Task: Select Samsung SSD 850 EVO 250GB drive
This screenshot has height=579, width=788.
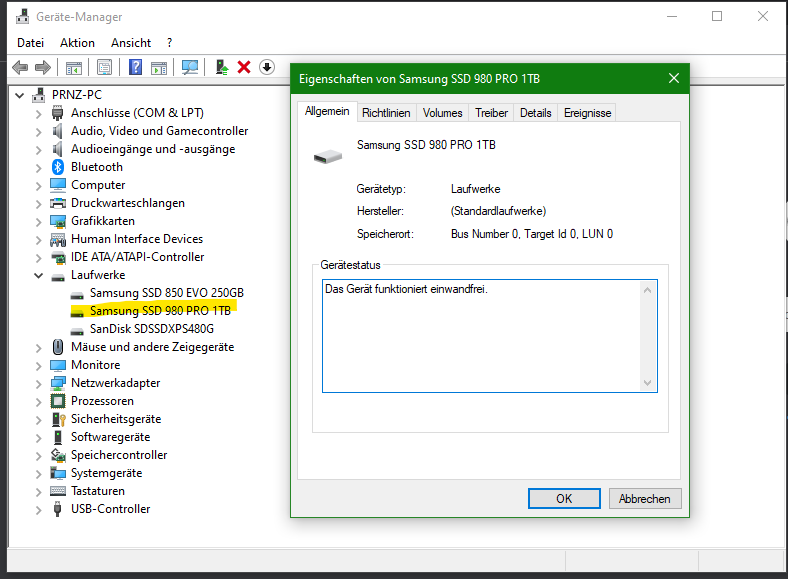Action: coord(166,293)
